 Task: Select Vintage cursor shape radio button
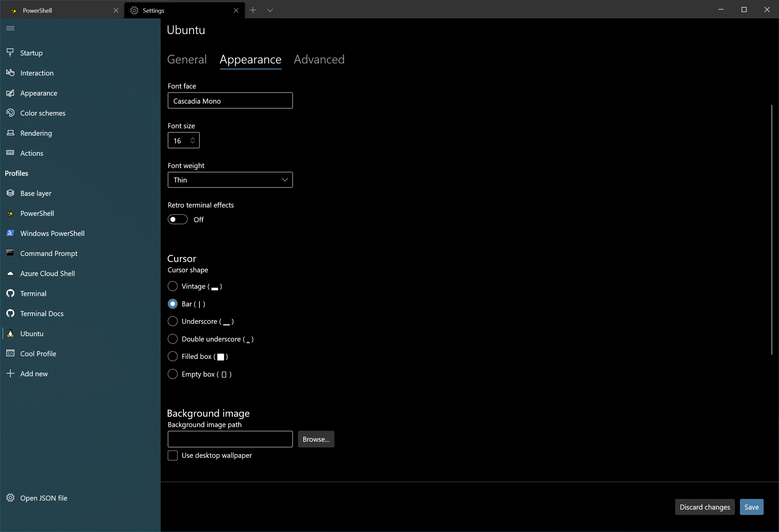click(x=173, y=286)
